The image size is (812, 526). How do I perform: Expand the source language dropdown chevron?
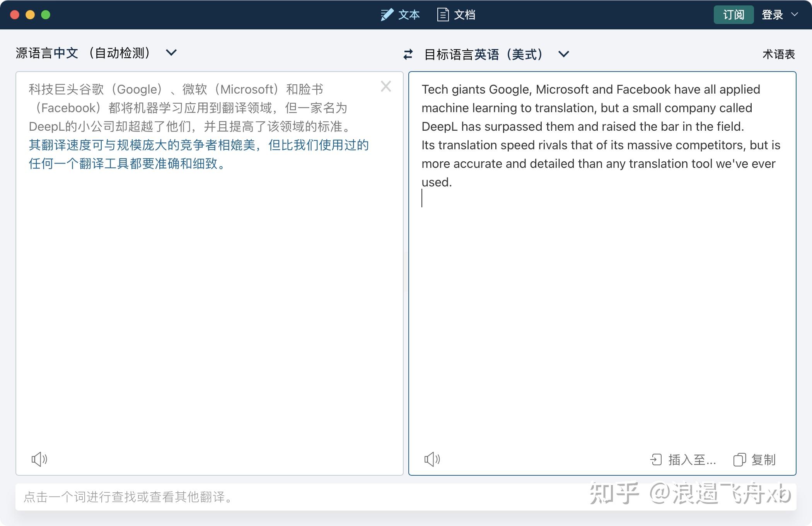tap(171, 52)
